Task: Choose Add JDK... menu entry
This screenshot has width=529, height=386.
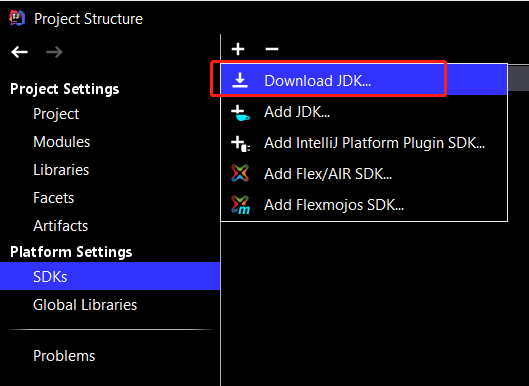Action: tap(364, 112)
